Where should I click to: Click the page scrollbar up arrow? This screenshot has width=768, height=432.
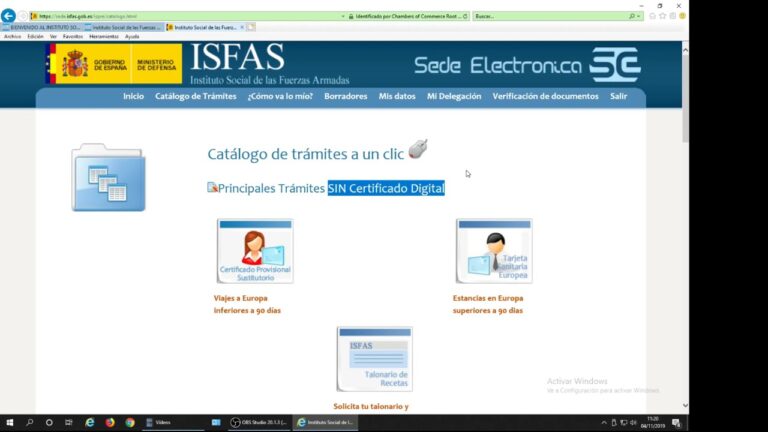tap(685, 50)
